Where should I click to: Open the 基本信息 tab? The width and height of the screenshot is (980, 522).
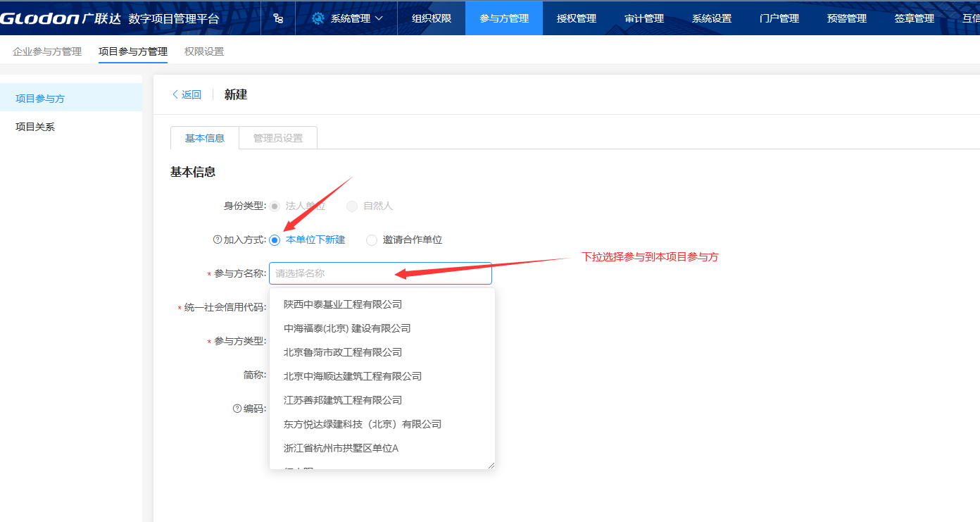[205, 138]
